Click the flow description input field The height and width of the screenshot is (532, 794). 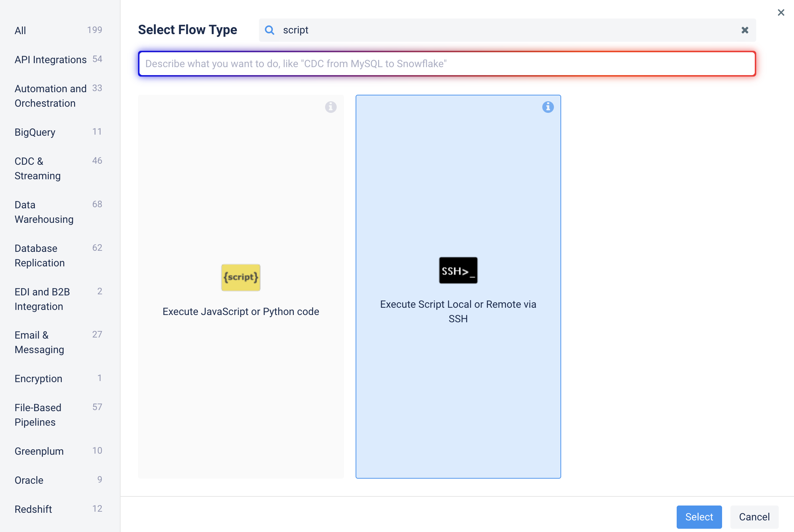[x=446, y=64]
